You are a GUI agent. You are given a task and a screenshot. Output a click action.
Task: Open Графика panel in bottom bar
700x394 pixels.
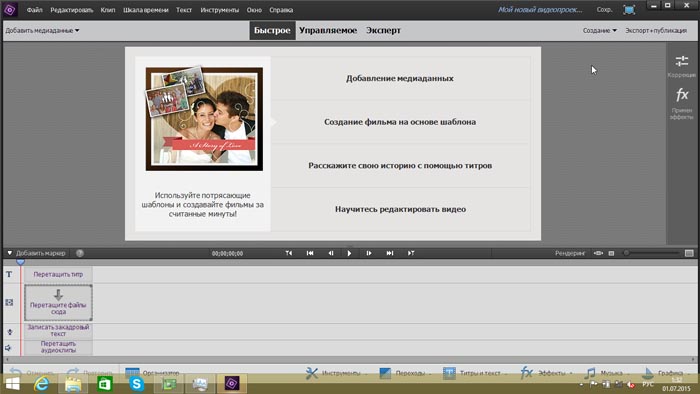tap(665, 373)
